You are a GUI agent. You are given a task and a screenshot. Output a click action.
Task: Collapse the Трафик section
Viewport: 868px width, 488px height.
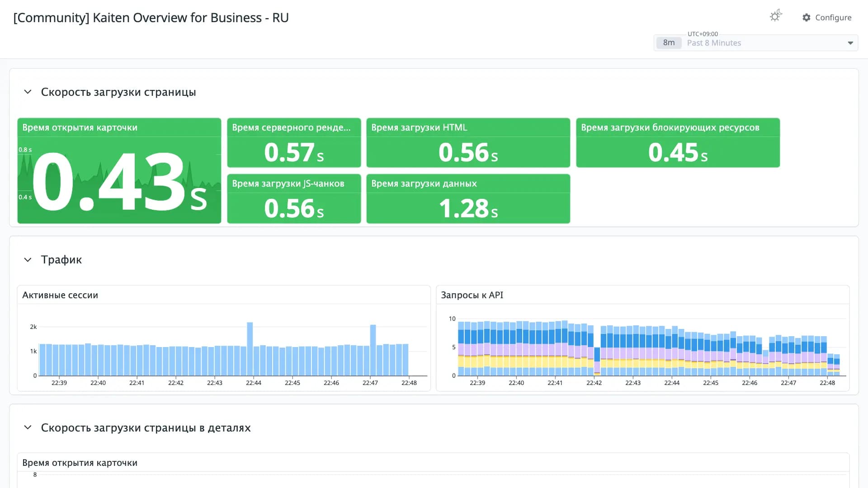(x=28, y=260)
